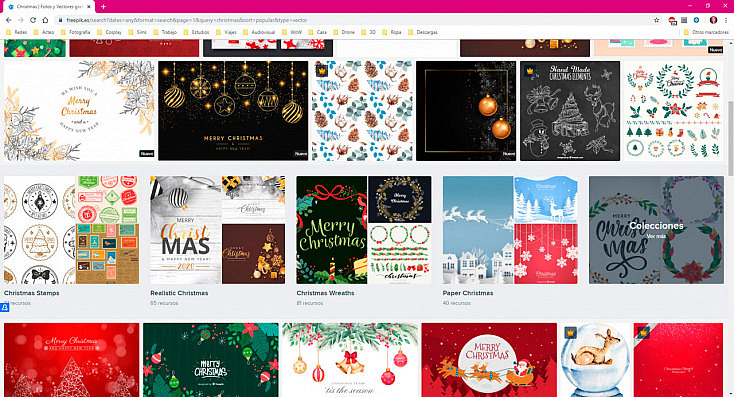The width and height of the screenshot is (734, 397).
Task: Open the home page via house icon
Action: tap(45, 20)
